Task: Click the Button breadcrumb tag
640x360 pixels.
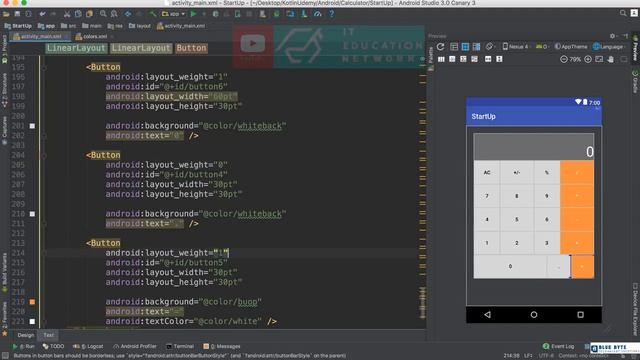Action: click(191, 48)
